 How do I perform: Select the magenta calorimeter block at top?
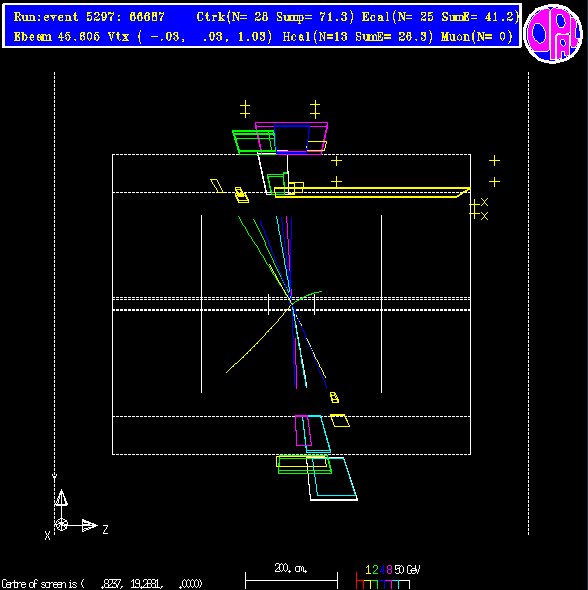(x=292, y=138)
